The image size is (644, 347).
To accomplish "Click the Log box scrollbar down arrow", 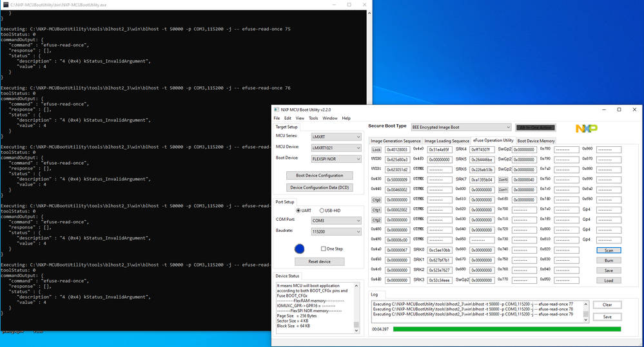I will click(x=586, y=319).
